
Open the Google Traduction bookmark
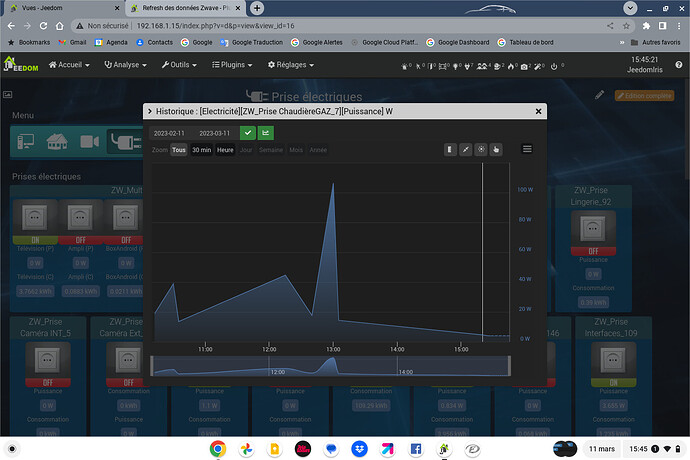[252, 42]
